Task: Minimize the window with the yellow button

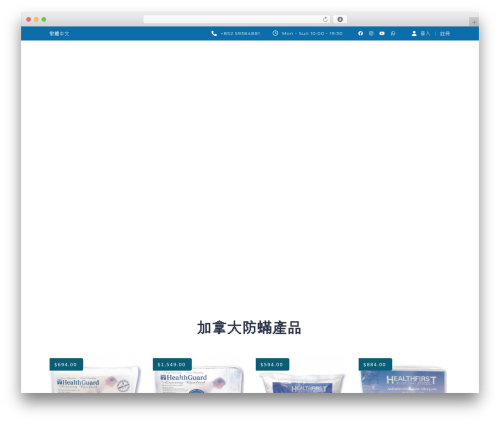Action: (x=36, y=19)
